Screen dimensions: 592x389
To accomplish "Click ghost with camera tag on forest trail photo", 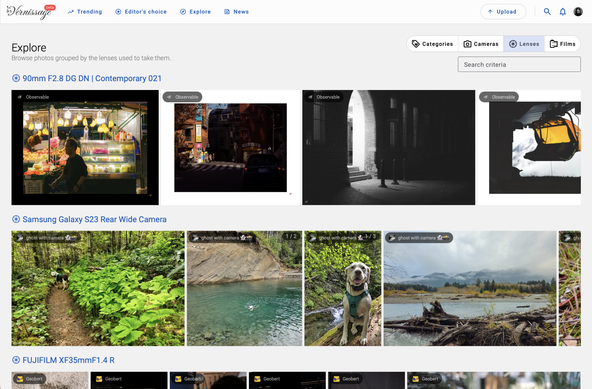I will (x=47, y=238).
